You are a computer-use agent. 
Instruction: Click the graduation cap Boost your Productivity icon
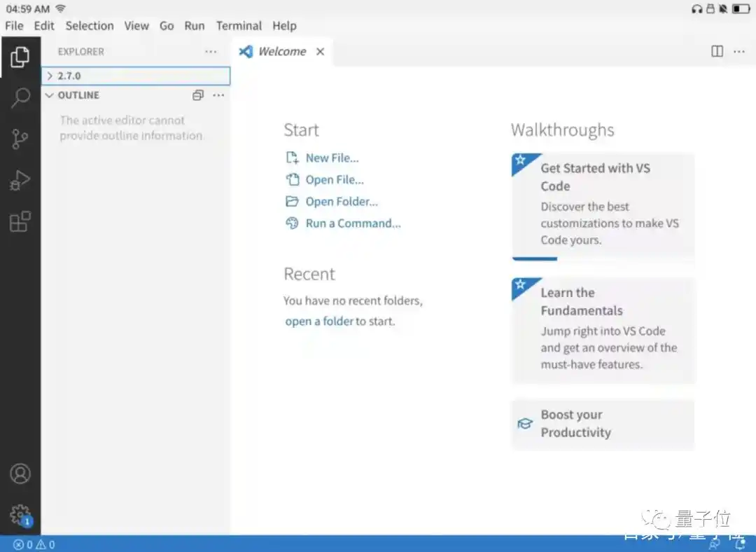pyautogui.click(x=525, y=424)
